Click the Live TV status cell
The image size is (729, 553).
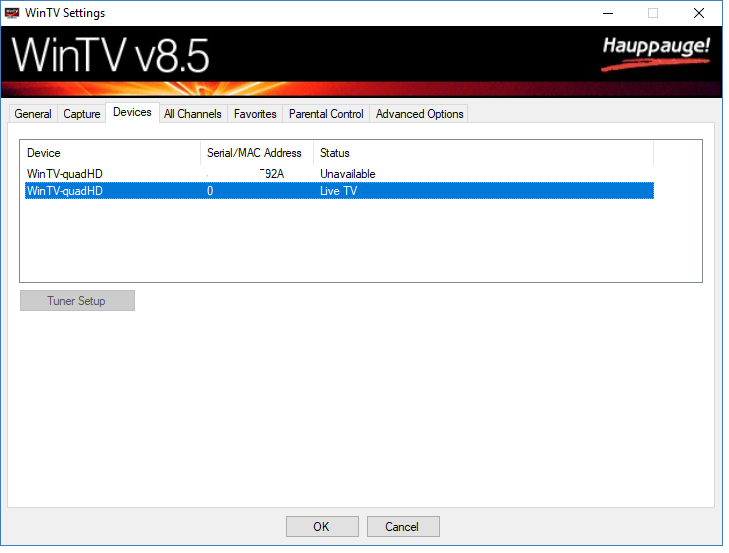pos(339,191)
